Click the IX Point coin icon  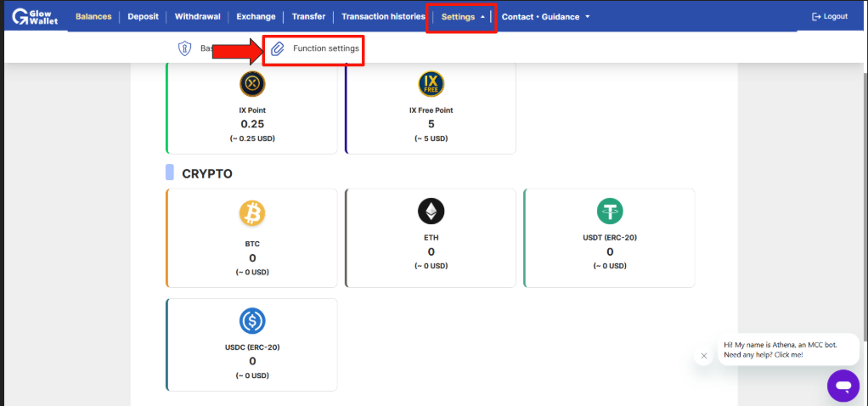252,84
